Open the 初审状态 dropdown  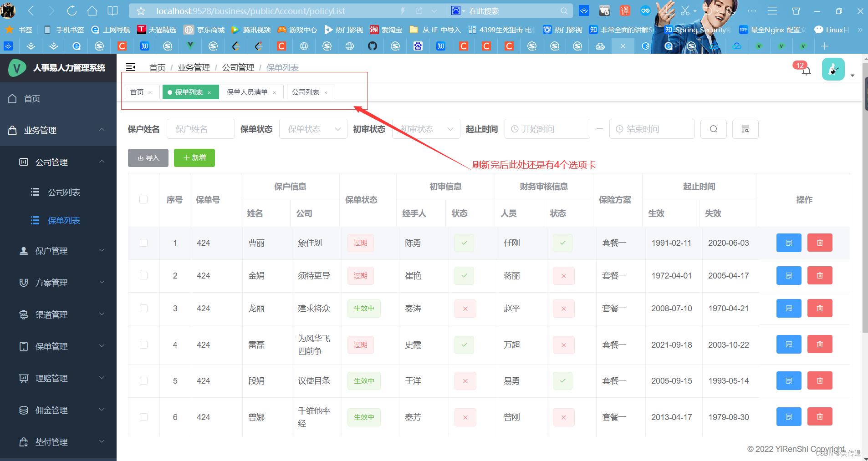coord(425,129)
